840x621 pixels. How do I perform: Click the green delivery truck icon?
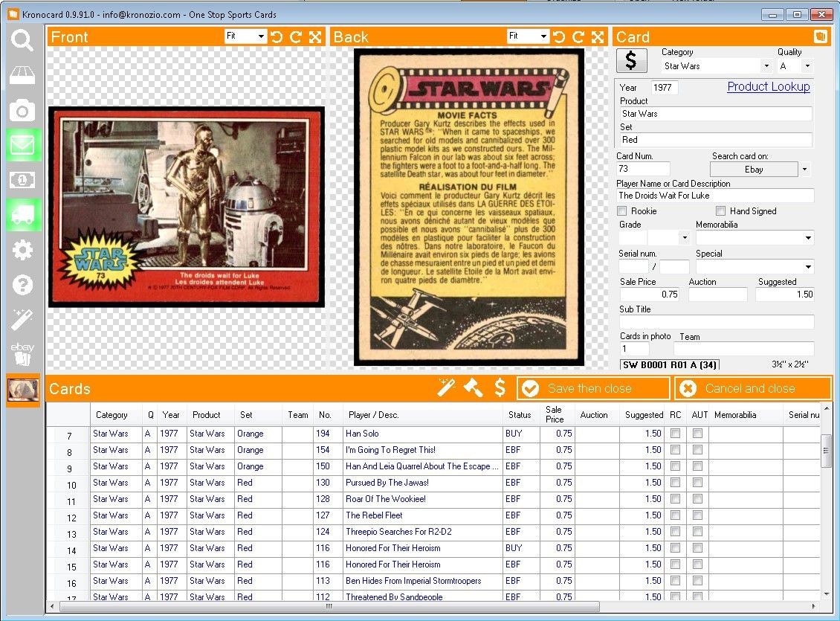click(22, 214)
